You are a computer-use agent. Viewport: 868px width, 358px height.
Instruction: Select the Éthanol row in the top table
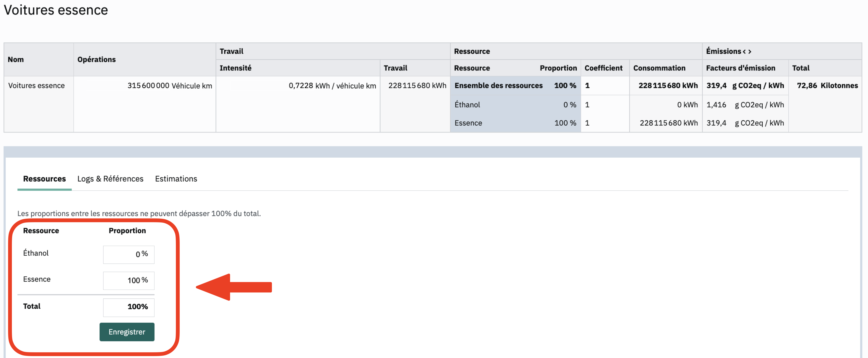pyautogui.click(x=467, y=105)
